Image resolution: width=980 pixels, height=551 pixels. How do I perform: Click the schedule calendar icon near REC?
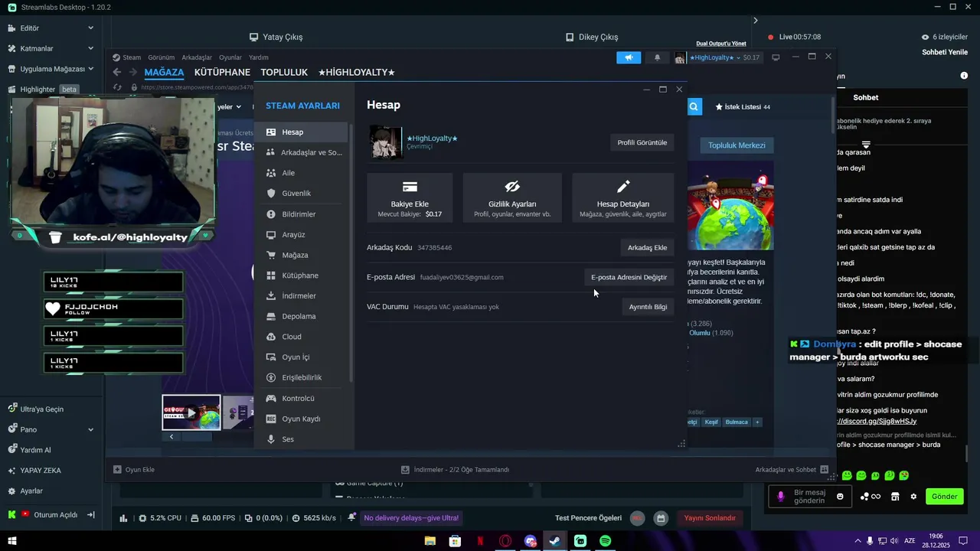(661, 518)
